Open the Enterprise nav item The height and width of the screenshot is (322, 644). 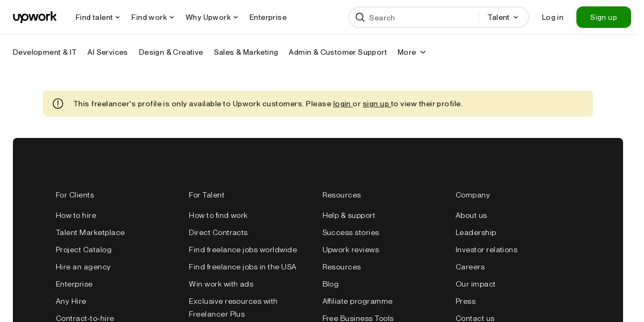(268, 17)
